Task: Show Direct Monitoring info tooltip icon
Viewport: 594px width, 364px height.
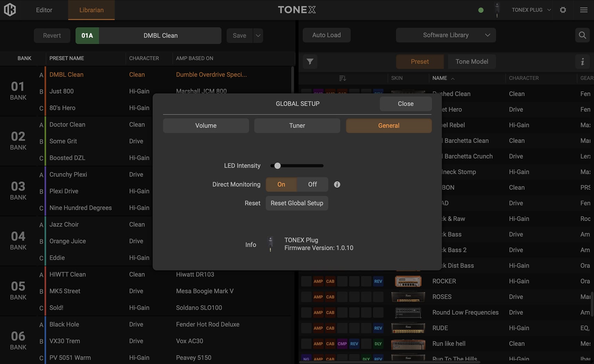Action: click(337, 184)
